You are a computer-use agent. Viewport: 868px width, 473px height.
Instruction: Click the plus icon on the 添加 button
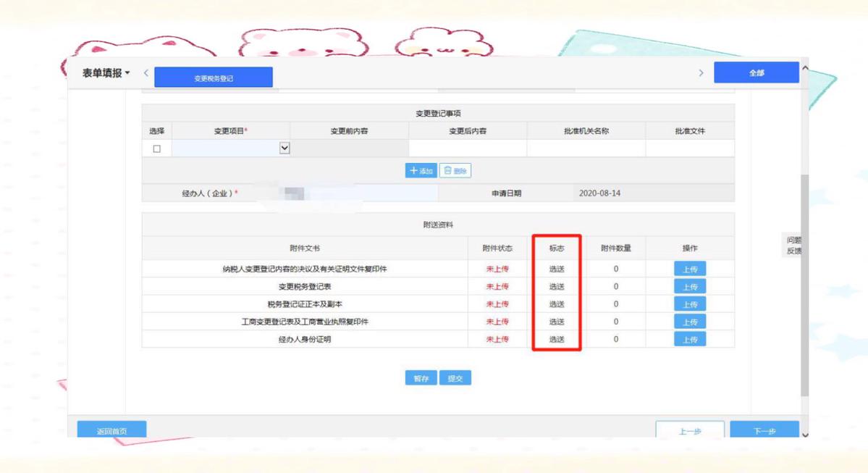414,170
